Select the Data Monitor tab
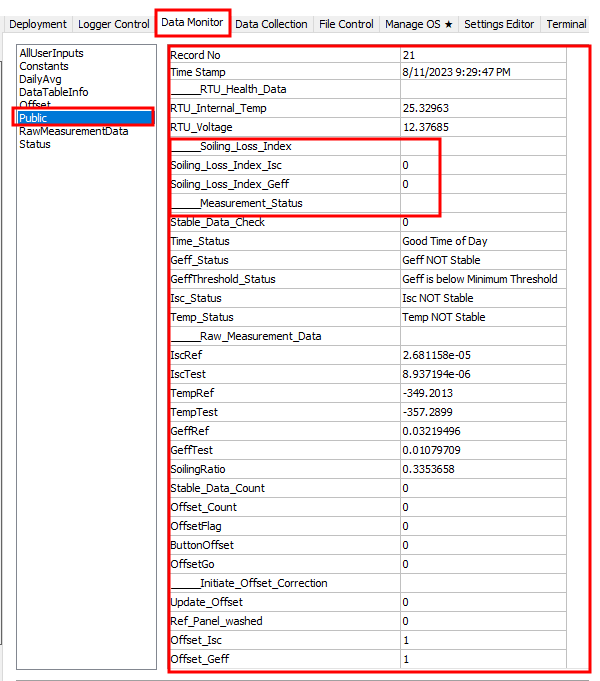This screenshot has width=600, height=681. 192,23
